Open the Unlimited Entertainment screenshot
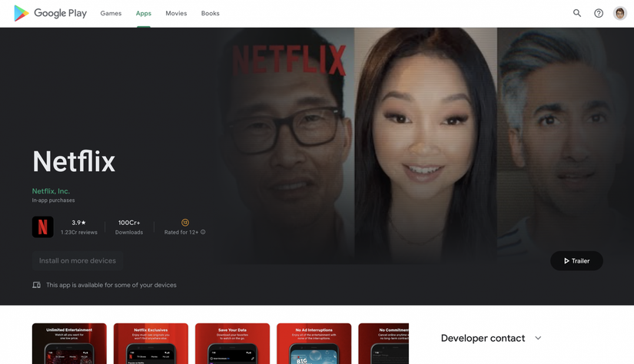This screenshot has height=364, width=634. coord(69,343)
